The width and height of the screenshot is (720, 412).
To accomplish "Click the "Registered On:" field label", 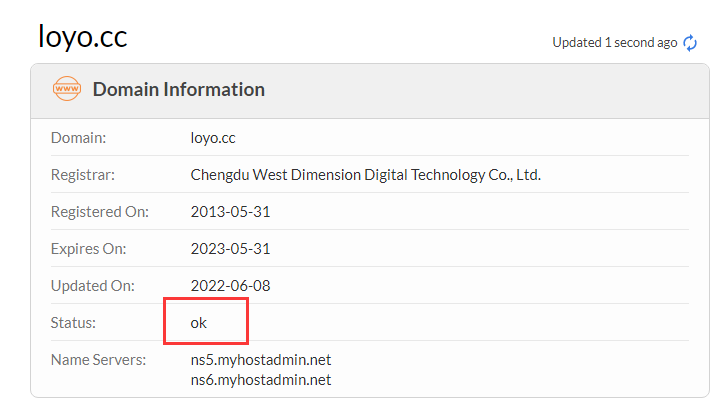I will point(100,212).
